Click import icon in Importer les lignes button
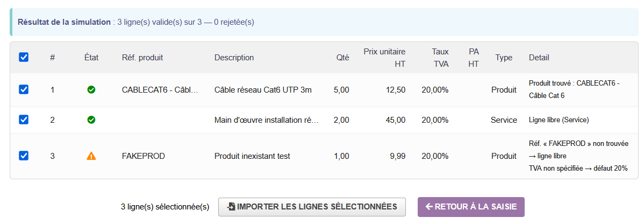The width and height of the screenshot is (644, 224). pyautogui.click(x=231, y=207)
